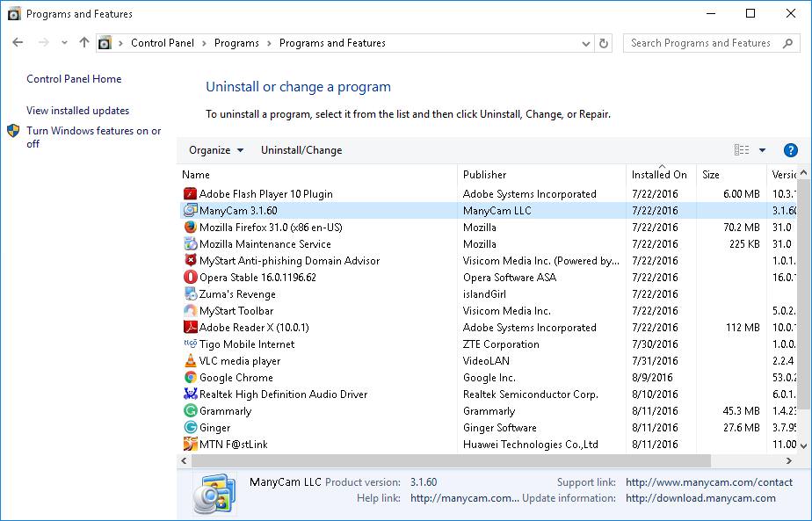Click the Huawei Technologies Co.,Ltd publisher cell
812x521 pixels.
click(531, 445)
